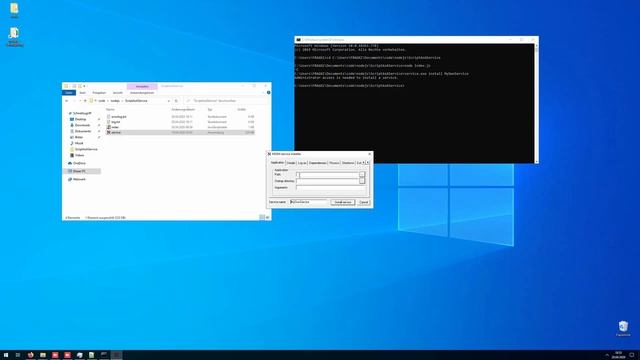The width and height of the screenshot is (640, 360).
Task: Go back in Explorer navigation
Action: pyautogui.click(x=67, y=100)
